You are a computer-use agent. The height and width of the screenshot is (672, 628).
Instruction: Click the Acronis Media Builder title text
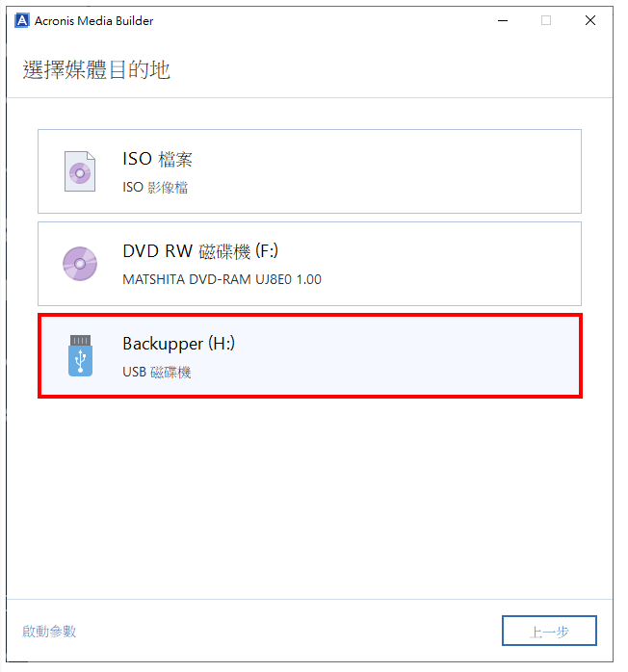tap(93, 21)
